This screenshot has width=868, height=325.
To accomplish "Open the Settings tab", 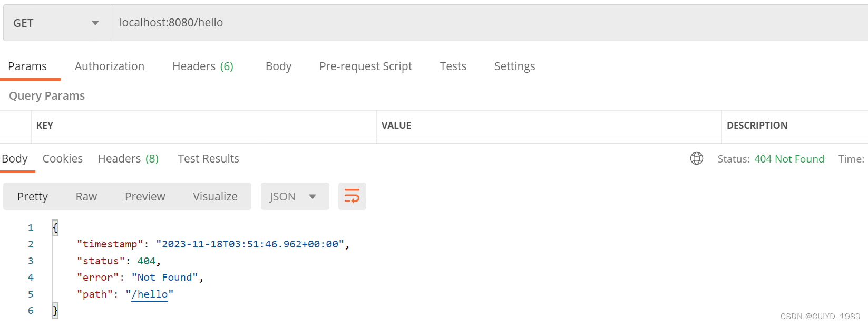I will click(x=515, y=66).
